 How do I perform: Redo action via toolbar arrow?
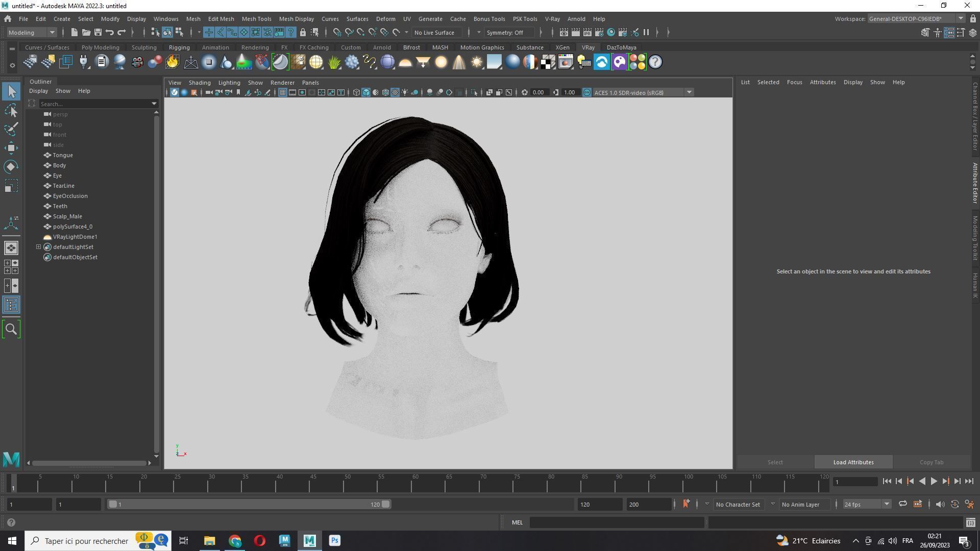pyautogui.click(x=121, y=32)
